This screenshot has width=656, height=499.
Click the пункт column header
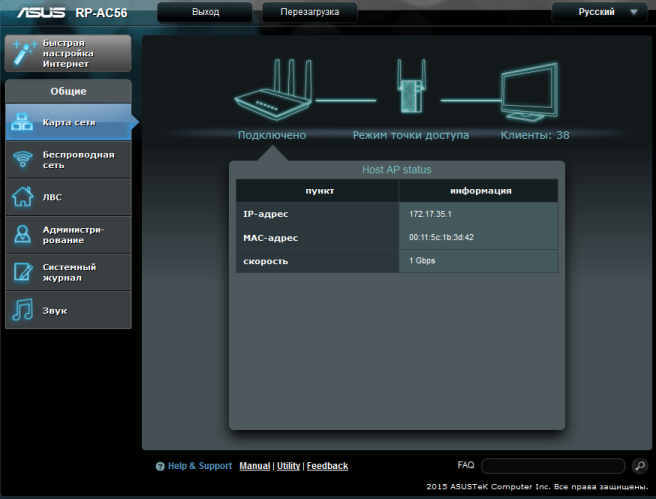[x=320, y=191]
